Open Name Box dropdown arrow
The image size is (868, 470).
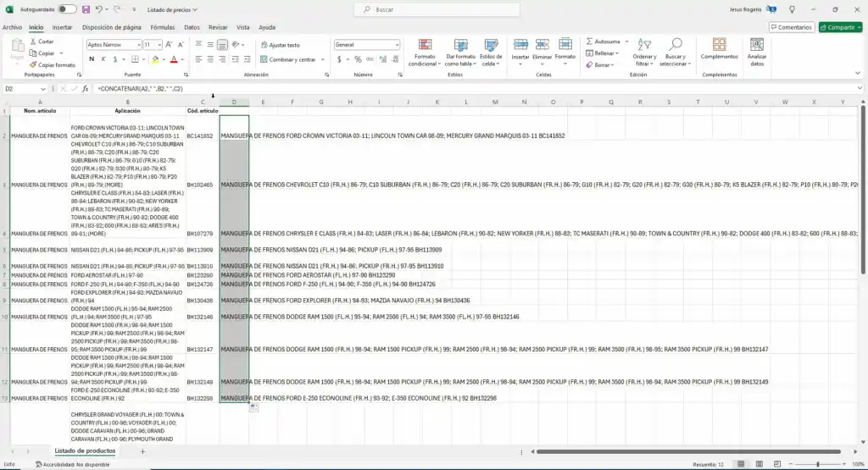click(42, 88)
